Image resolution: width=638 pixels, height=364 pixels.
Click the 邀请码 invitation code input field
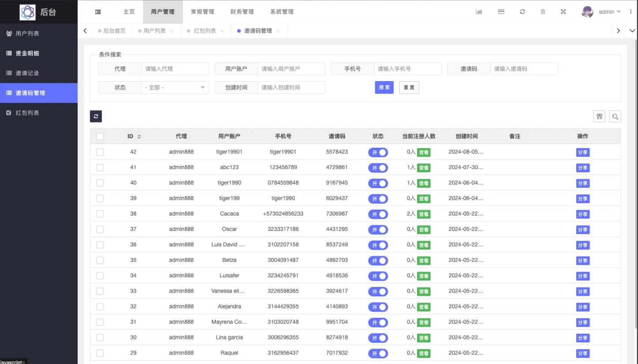tap(524, 69)
